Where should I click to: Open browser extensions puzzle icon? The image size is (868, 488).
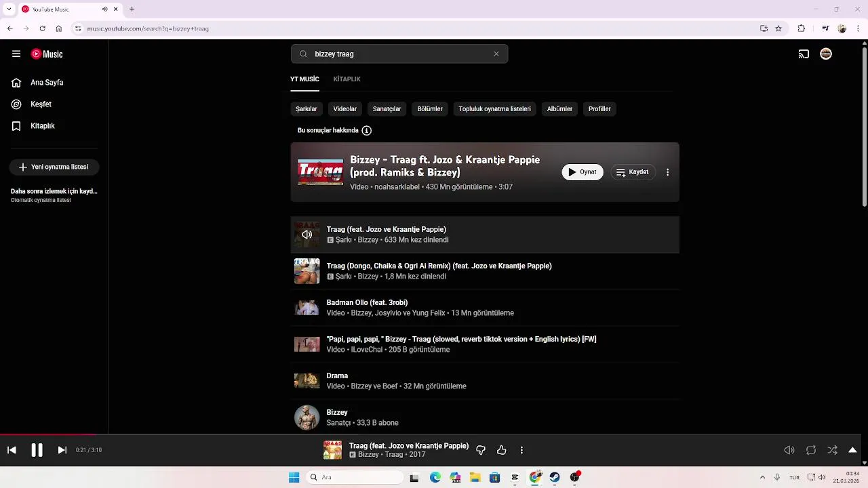pyautogui.click(x=802, y=28)
